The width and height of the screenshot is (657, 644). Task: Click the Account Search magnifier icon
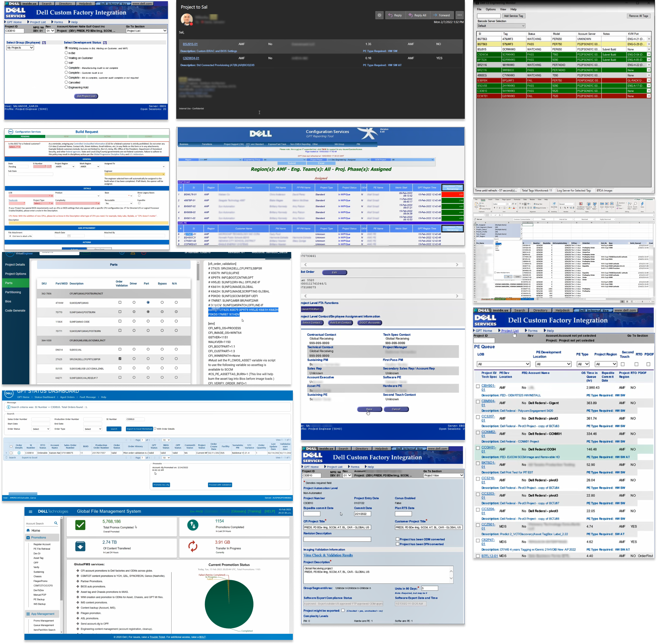(56, 523)
